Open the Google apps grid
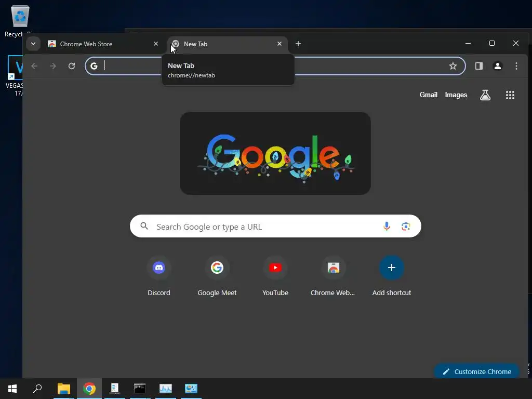Image resolution: width=532 pixels, height=399 pixels. (x=510, y=95)
